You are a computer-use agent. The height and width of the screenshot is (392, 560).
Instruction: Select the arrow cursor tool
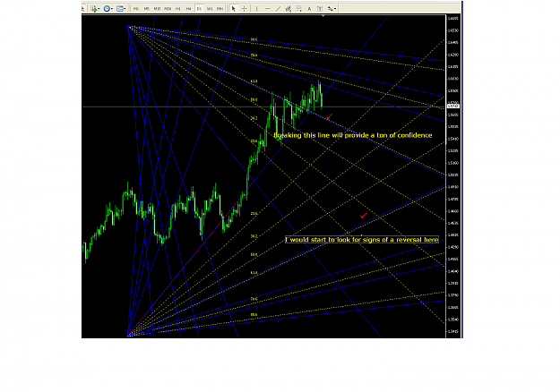(234, 9)
